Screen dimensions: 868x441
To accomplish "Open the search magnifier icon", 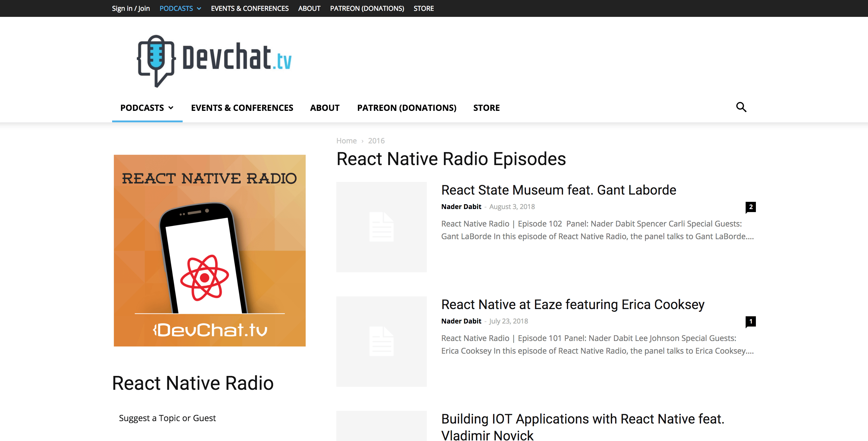I will [741, 107].
